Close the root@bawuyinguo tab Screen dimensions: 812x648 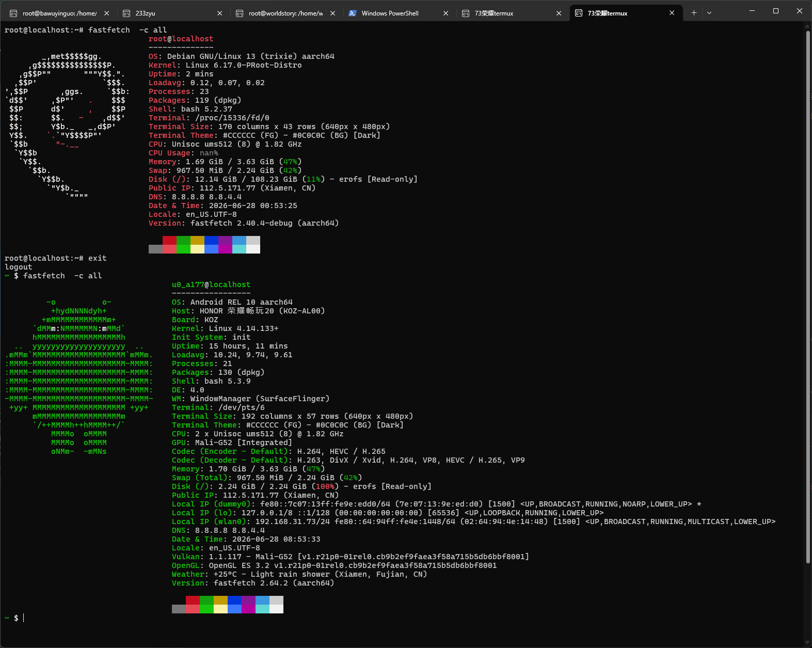(x=107, y=13)
